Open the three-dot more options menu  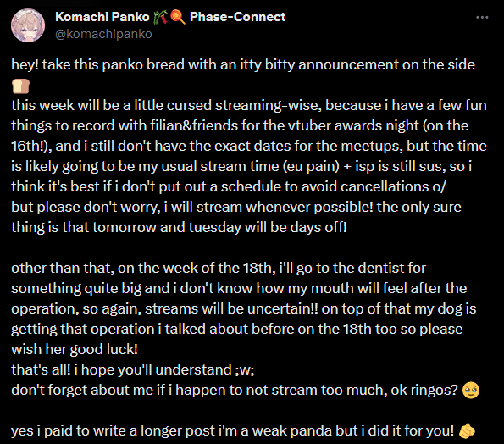[x=482, y=17]
